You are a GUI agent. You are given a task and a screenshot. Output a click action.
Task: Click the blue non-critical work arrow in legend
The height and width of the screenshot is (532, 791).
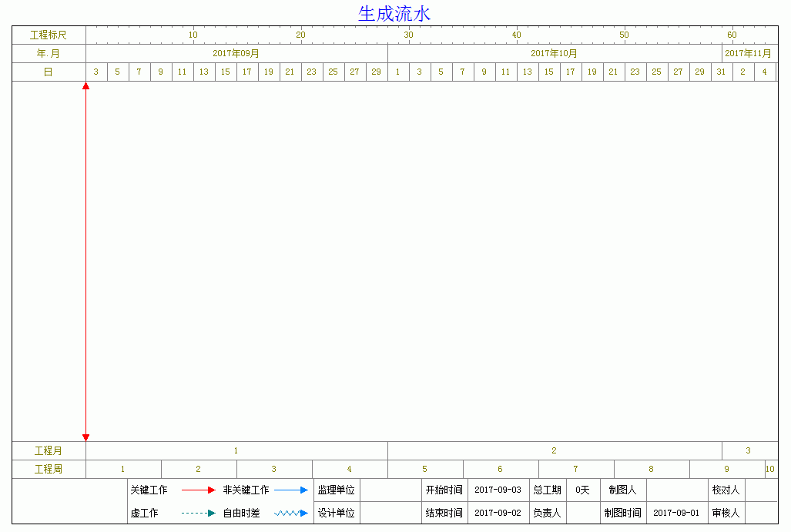(291, 490)
